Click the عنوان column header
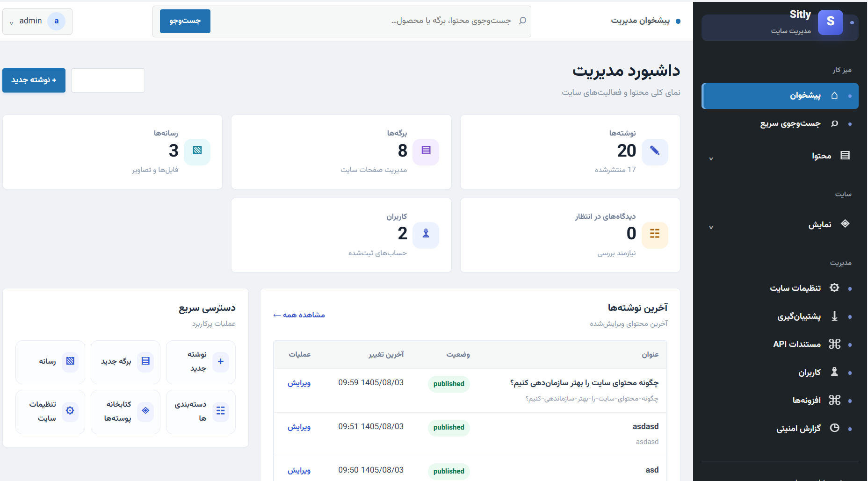 coord(650,355)
